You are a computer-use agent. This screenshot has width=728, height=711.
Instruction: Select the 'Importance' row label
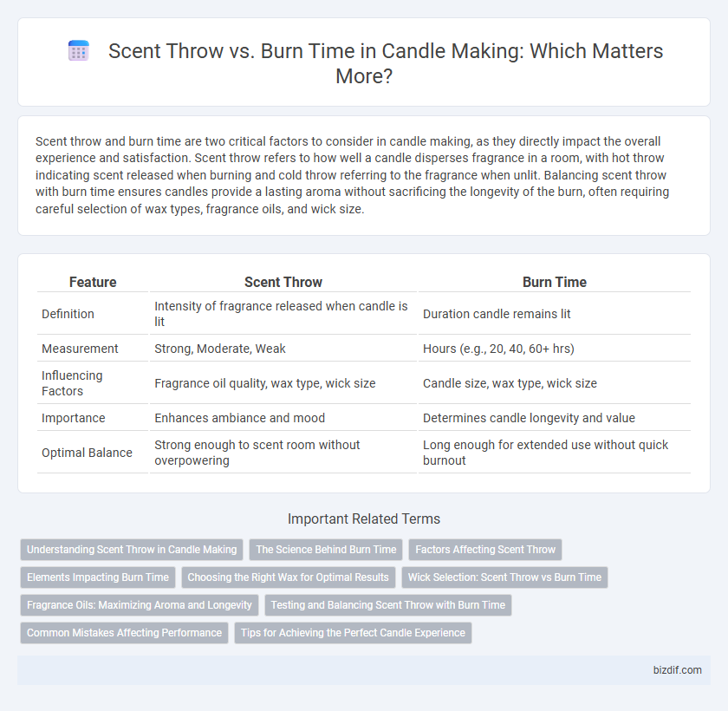[x=74, y=418]
